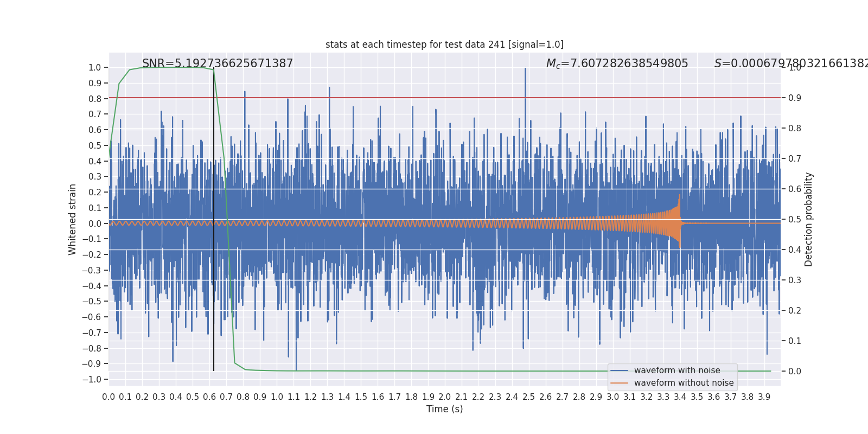Click Detection probability tick label 0.7
This screenshot has width=868, height=434.
(x=795, y=159)
